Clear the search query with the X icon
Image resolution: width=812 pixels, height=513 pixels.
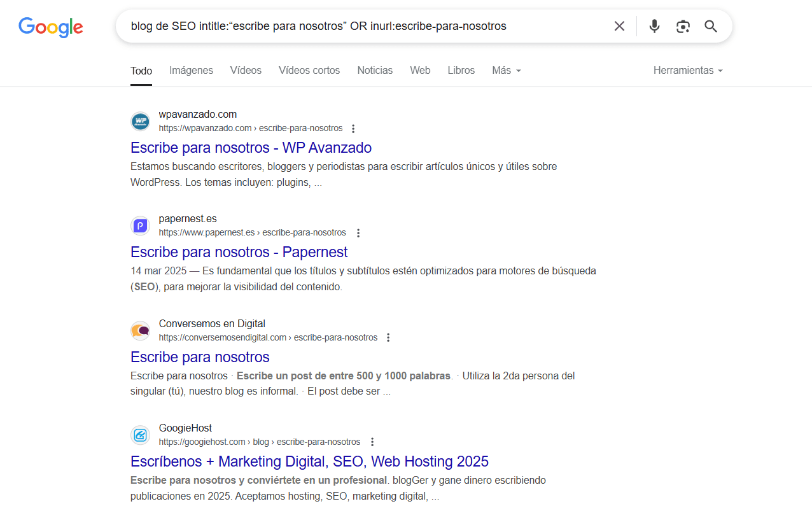coord(619,26)
